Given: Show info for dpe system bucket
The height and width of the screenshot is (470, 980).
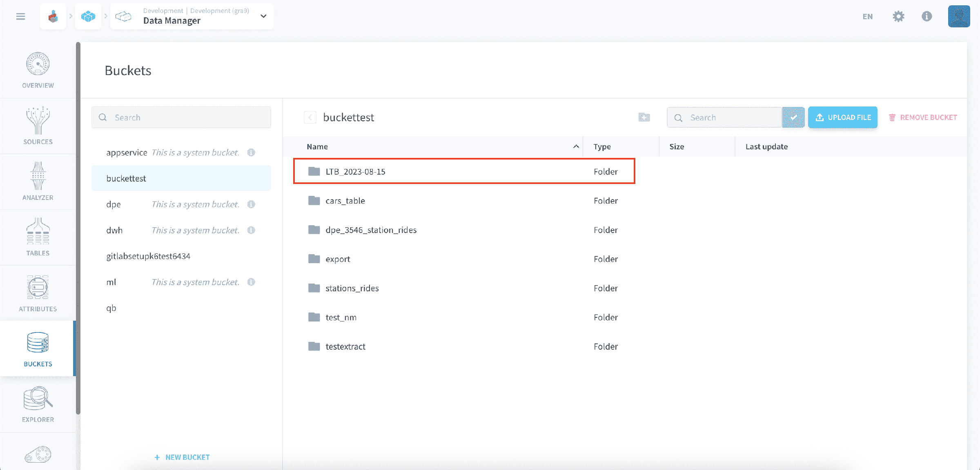Looking at the screenshot, I should point(251,204).
